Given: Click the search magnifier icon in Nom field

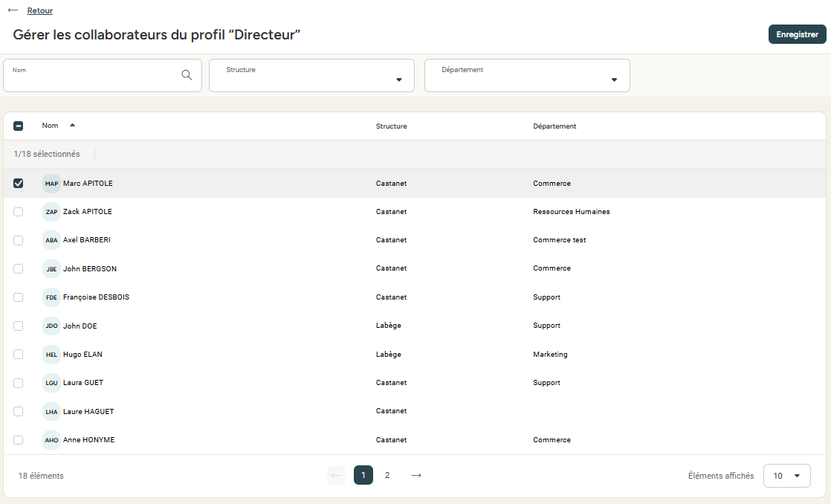Looking at the screenshot, I should [187, 74].
